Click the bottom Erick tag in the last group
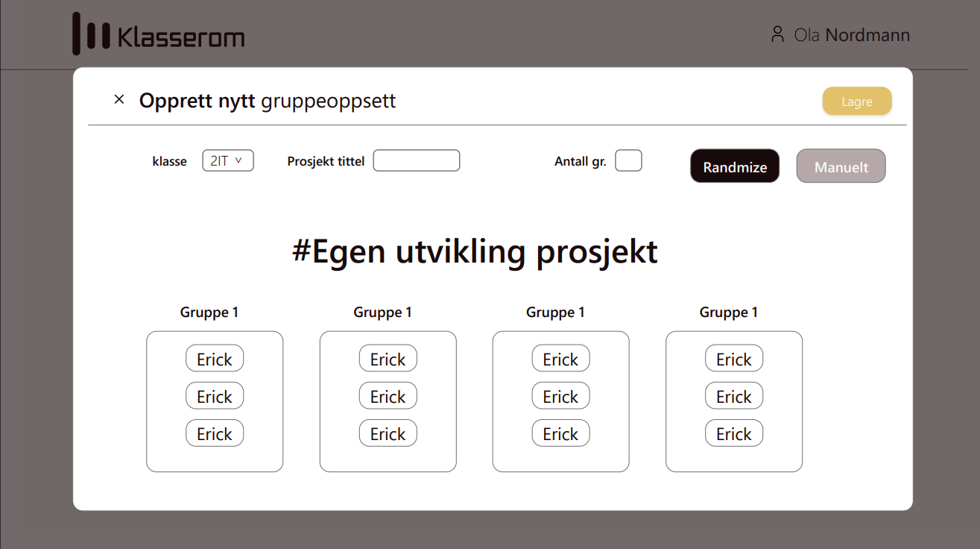 click(733, 433)
